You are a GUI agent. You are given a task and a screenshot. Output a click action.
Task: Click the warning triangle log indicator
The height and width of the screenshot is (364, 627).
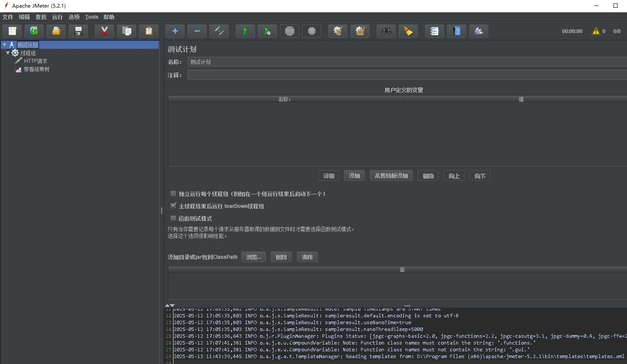point(596,31)
